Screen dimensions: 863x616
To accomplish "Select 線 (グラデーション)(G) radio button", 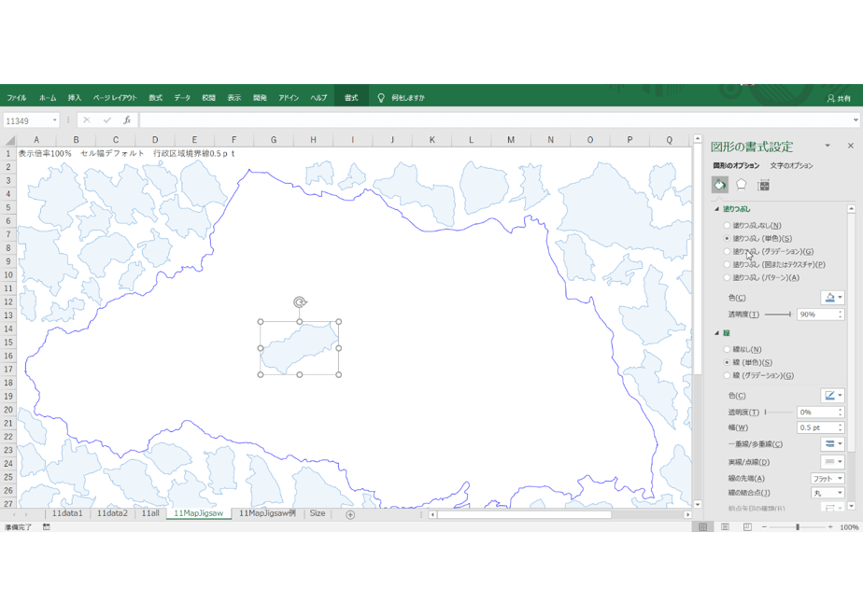I will [727, 375].
